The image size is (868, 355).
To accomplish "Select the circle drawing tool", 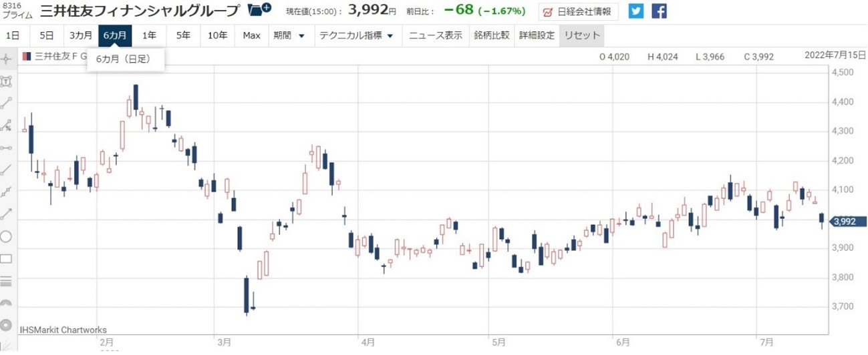I will tap(7, 236).
